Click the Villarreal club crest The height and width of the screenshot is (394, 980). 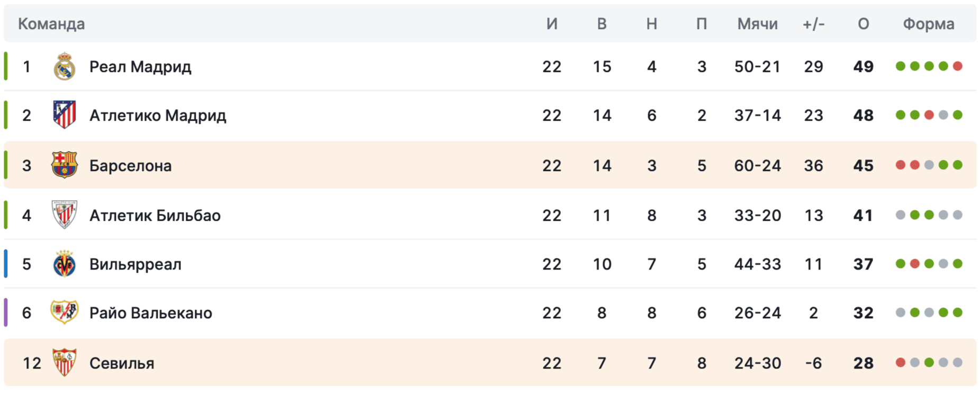tap(65, 264)
